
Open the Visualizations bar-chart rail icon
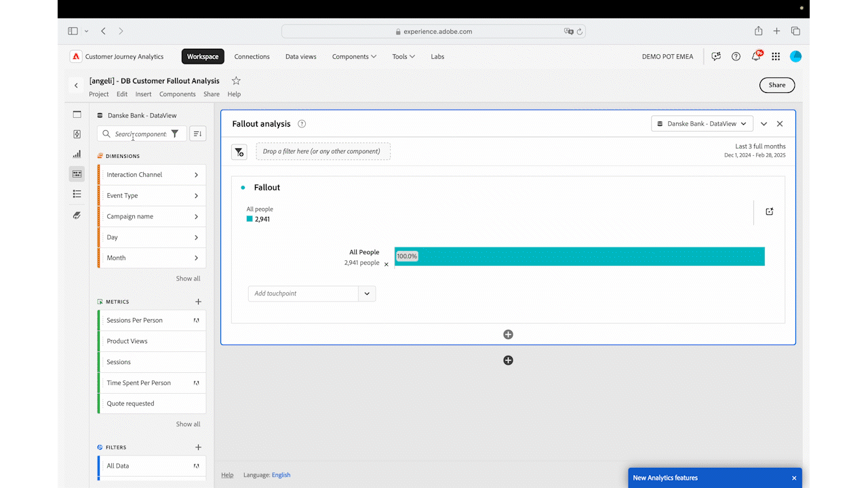[x=77, y=154]
